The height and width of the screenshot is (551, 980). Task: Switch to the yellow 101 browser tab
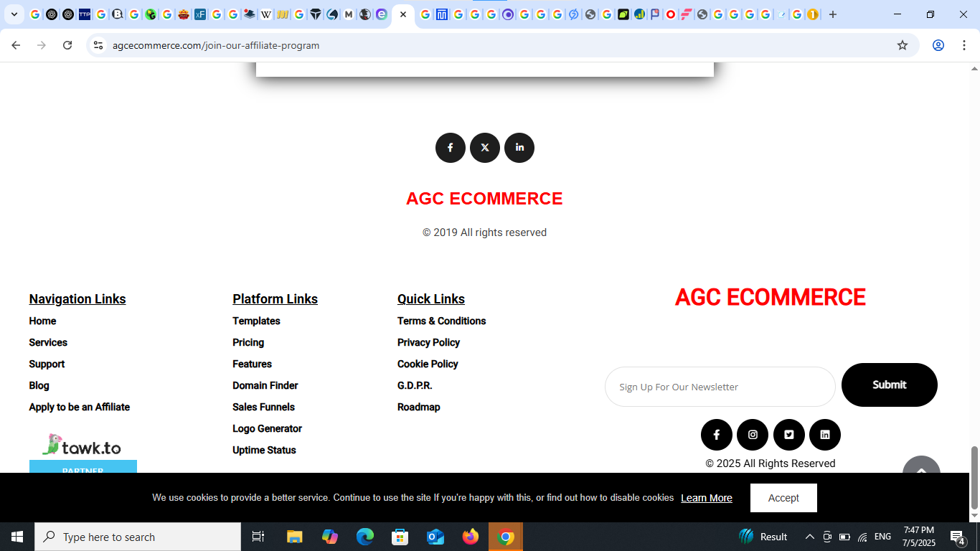click(283, 14)
